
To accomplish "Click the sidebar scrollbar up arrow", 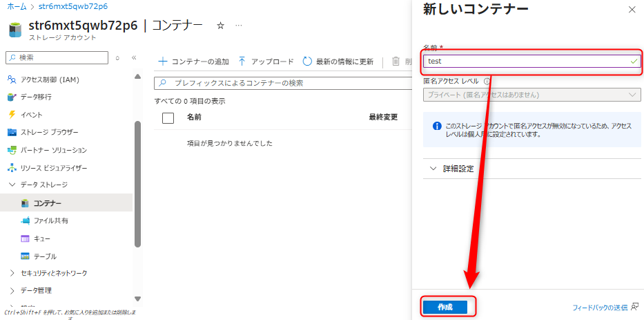I will [x=137, y=76].
